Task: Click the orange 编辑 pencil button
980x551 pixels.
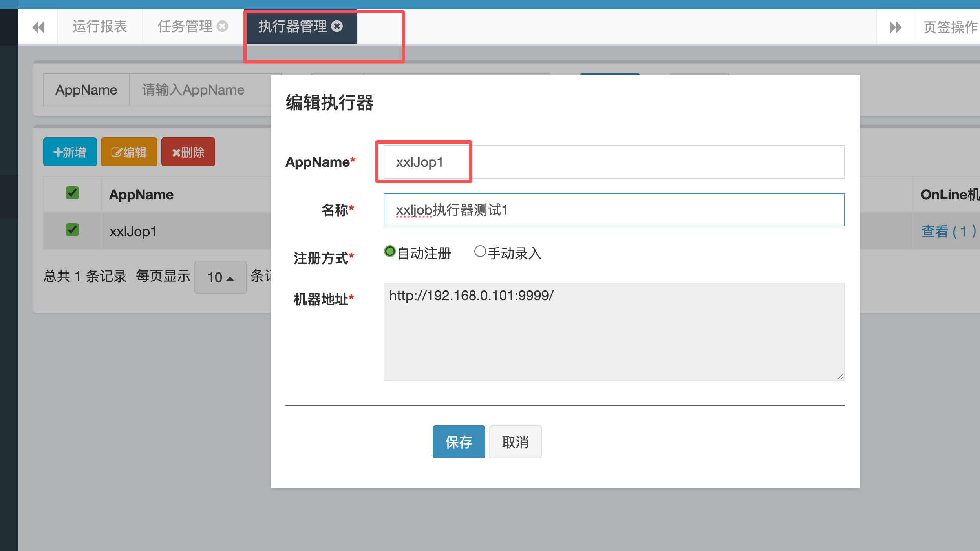Action: (x=129, y=152)
